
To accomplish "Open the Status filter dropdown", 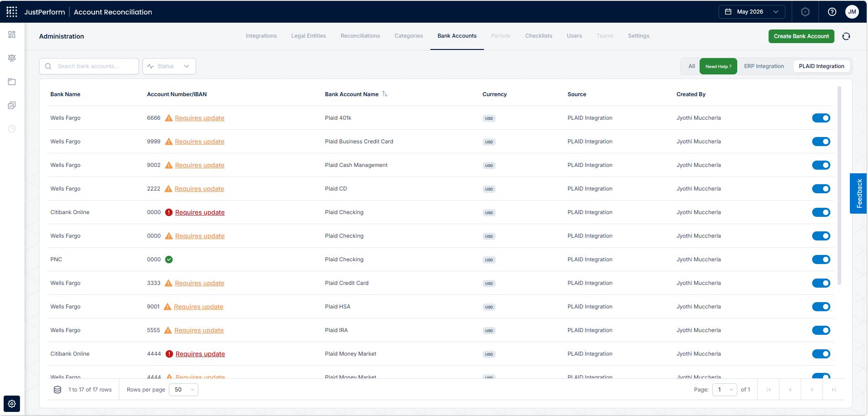I will 169,66.
